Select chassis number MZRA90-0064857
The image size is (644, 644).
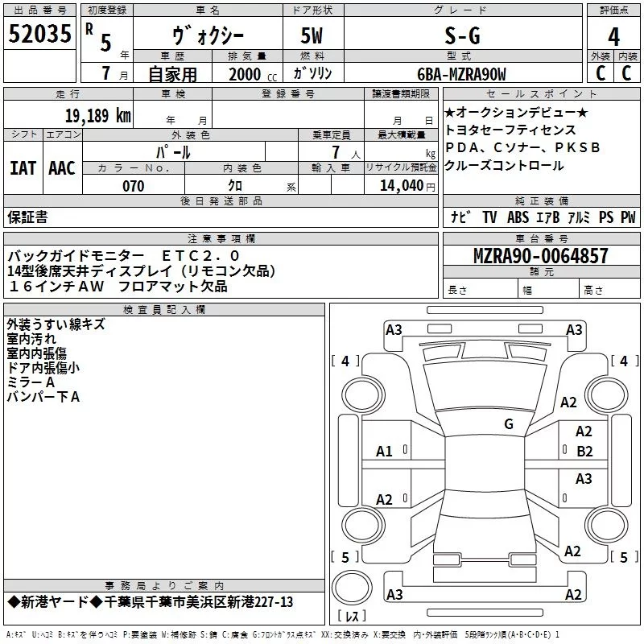click(540, 255)
